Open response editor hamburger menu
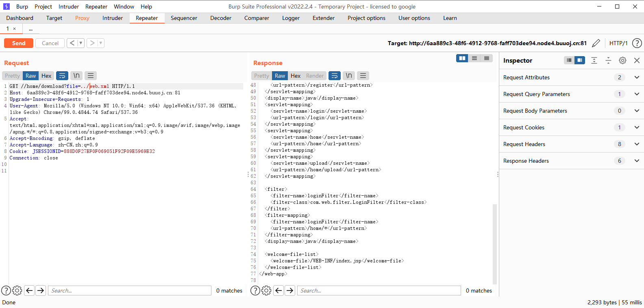 point(363,76)
